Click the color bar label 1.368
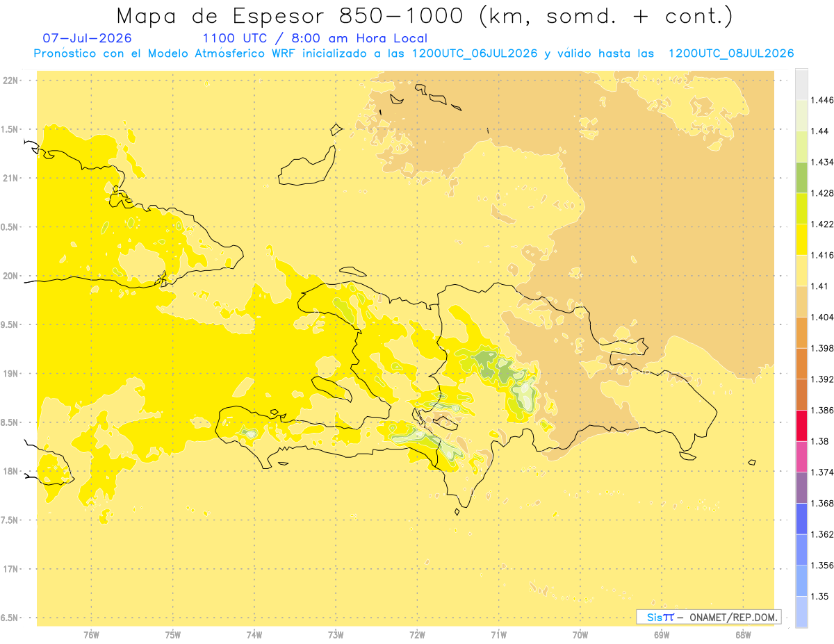Screen dimensions: 834x644 point(822,503)
